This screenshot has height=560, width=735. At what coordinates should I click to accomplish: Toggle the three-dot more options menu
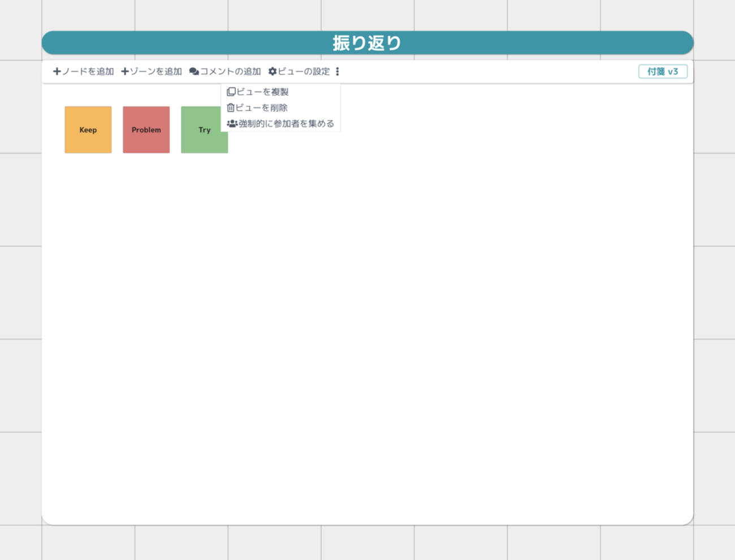click(338, 72)
